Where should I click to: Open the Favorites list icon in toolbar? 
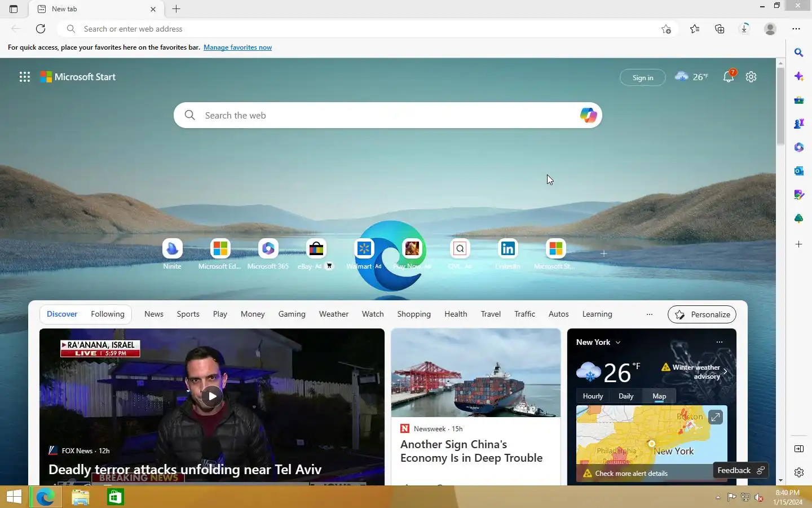coord(695,29)
